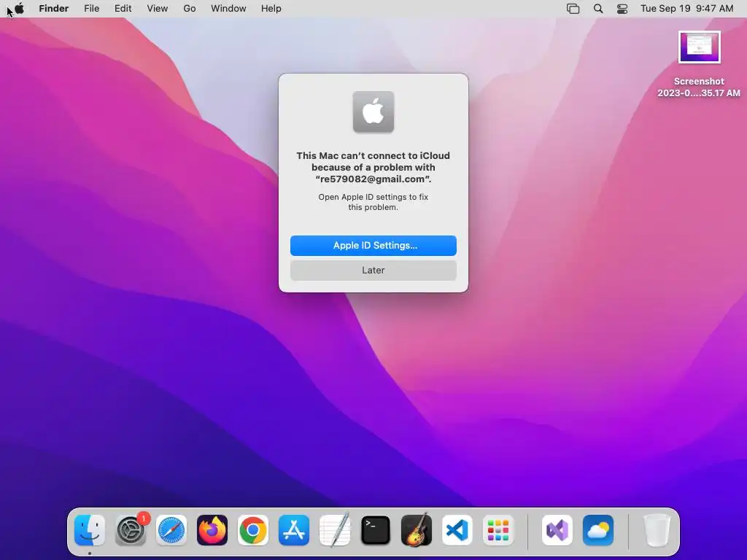Open the cloud weather app in Dock
Image resolution: width=747 pixels, height=560 pixels.
(x=598, y=530)
